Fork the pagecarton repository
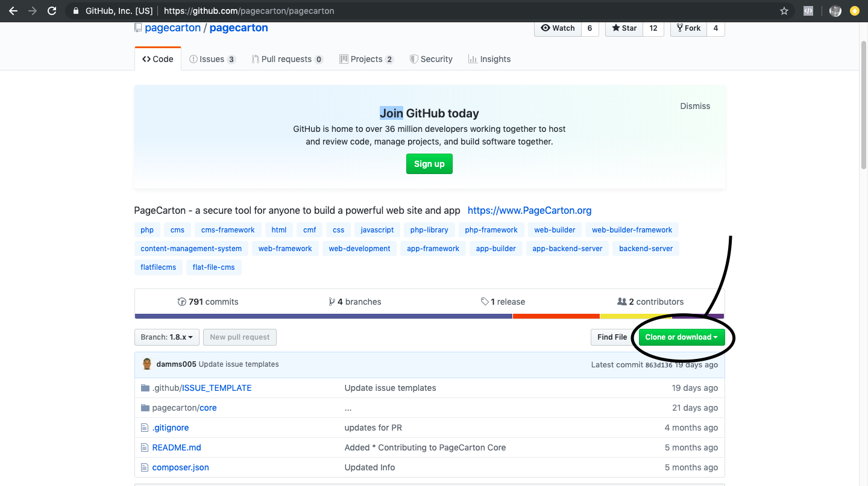Image resolution: width=868 pixels, height=486 pixels. pyautogui.click(x=688, y=28)
